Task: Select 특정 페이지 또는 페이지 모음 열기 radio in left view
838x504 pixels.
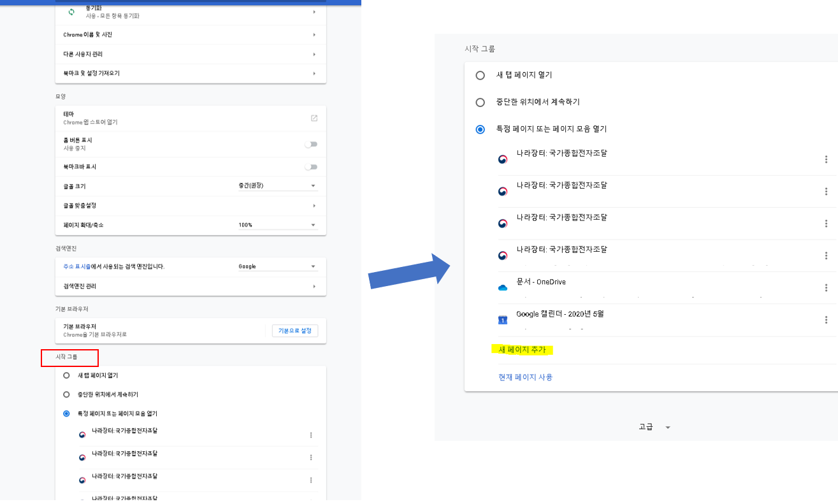Action: click(x=66, y=414)
